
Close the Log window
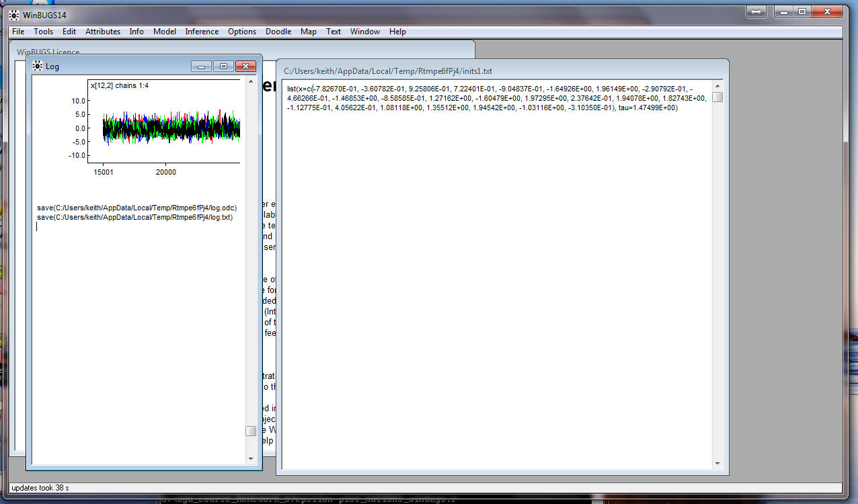tap(246, 66)
